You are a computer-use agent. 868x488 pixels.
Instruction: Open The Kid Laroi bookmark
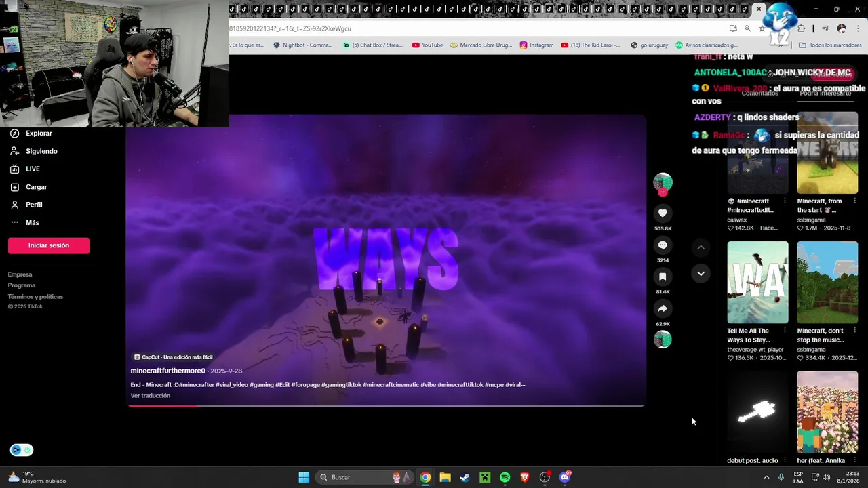point(590,45)
